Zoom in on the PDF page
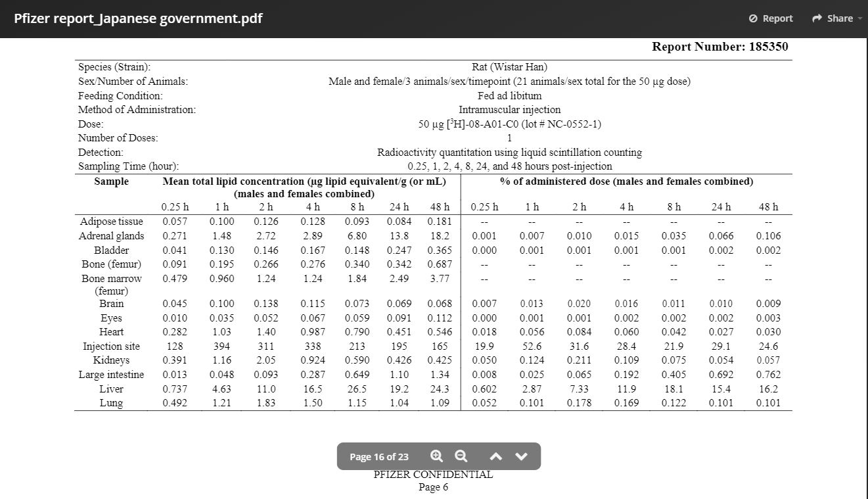This screenshot has width=868, height=499. [436, 456]
